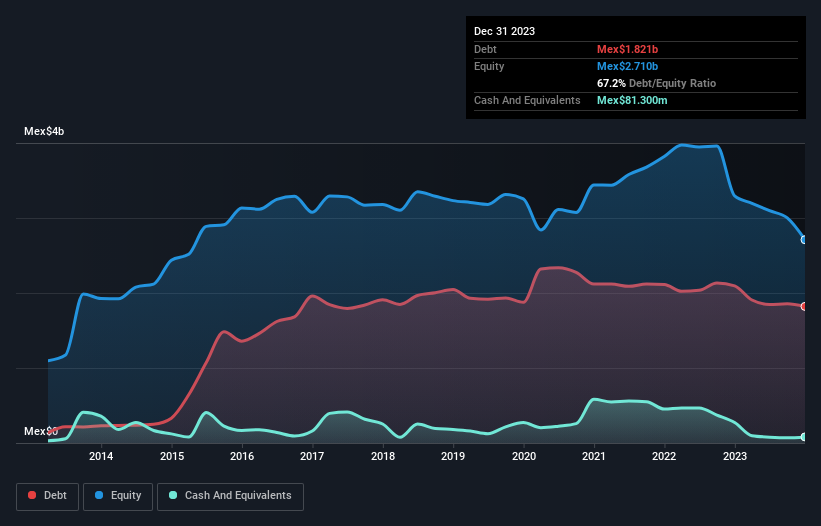The width and height of the screenshot is (821, 526).
Task: Click the red Debt legend dot
Action: click(x=32, y=495)
